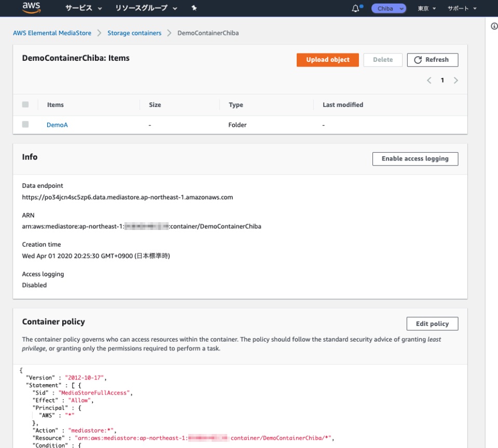Select the data endpoint URL text

tap(128, 197)
